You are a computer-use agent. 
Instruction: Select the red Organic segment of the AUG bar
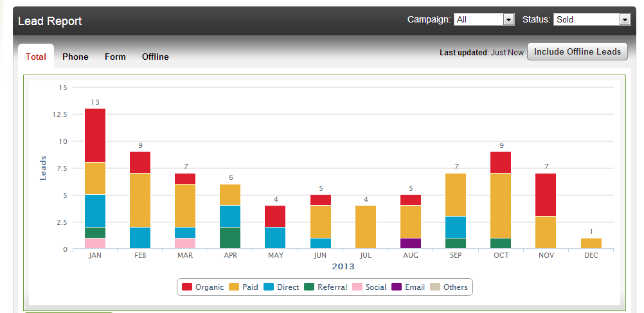(411, 200)
